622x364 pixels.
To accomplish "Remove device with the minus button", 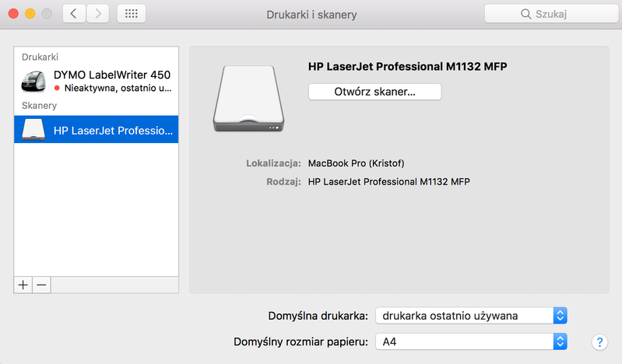I will coord(41,285).
